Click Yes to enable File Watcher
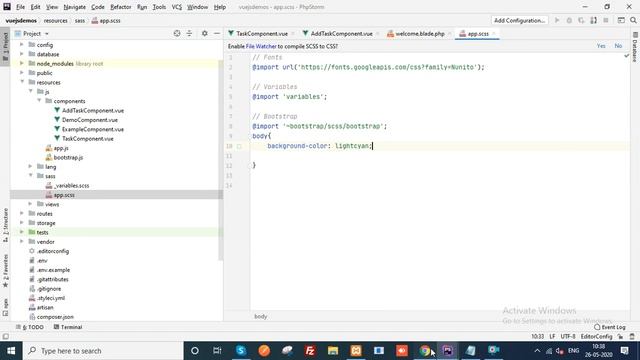 pos(601,46)
